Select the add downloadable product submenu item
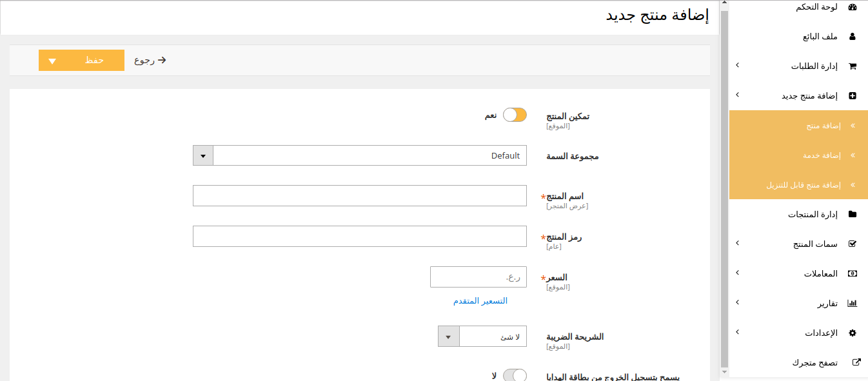This screenshot has width=868, height=381. (803, 185)
